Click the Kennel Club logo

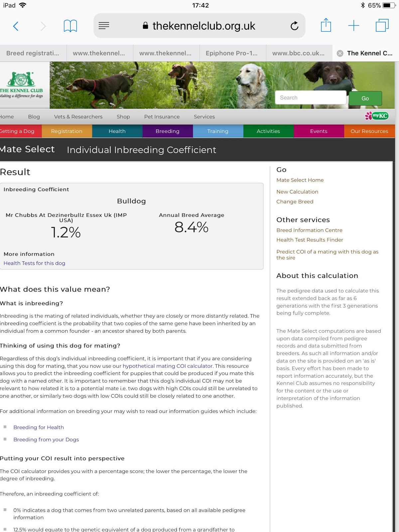(x=22, y=85)
